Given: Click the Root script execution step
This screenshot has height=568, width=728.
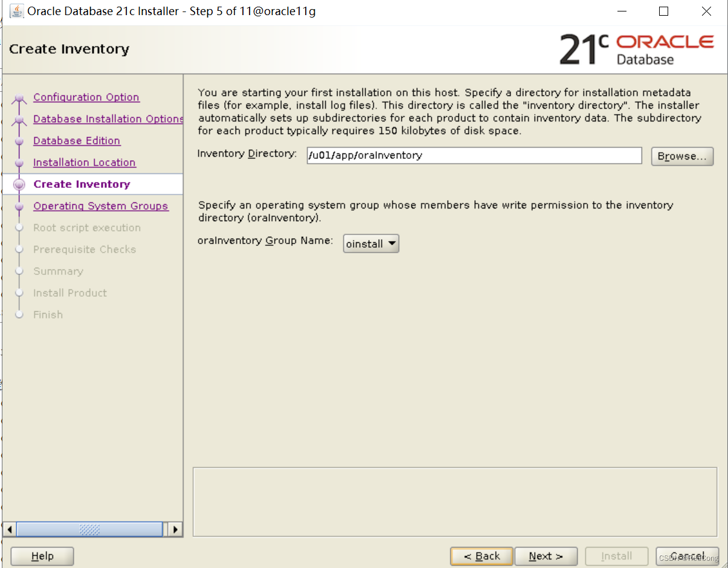Looking at the screenshot, I should coord(87,228).
